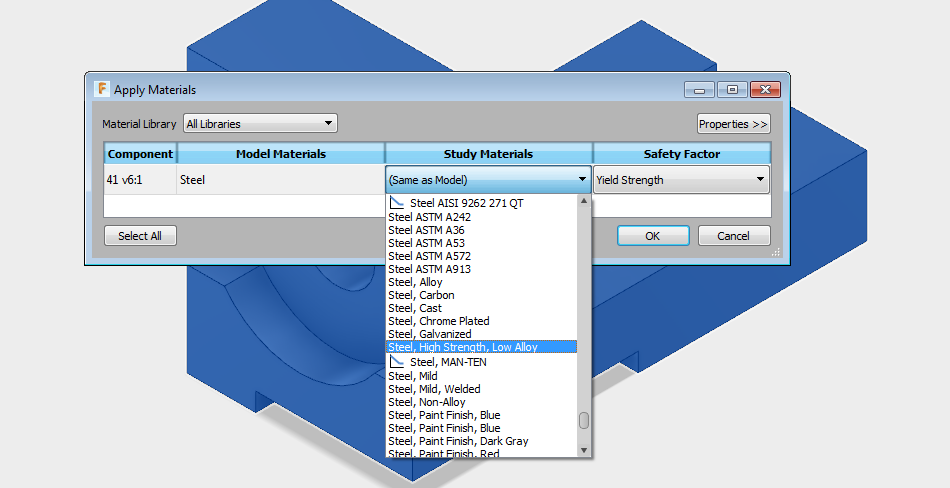This screenshot has width=950, height=488.
Task: Select Steel, Paint Finish, Dark Gray
Action: click(x=458, y=441)
